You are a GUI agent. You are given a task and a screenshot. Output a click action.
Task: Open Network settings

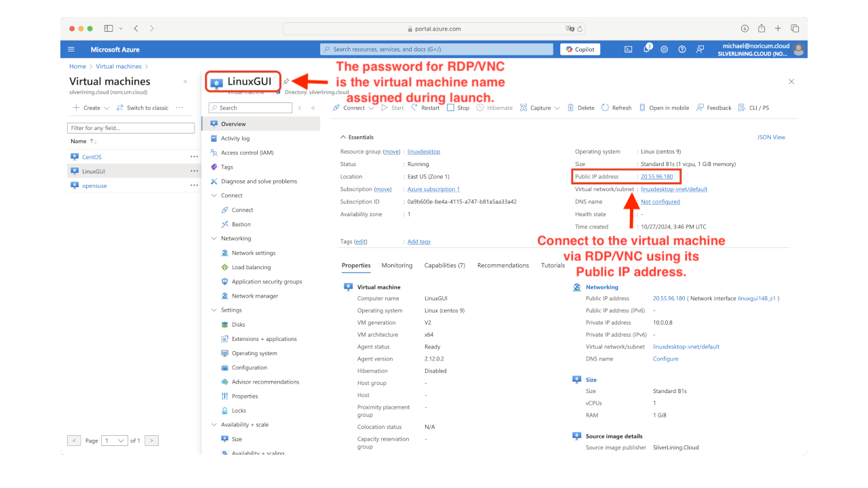click(x=253, y=253)
